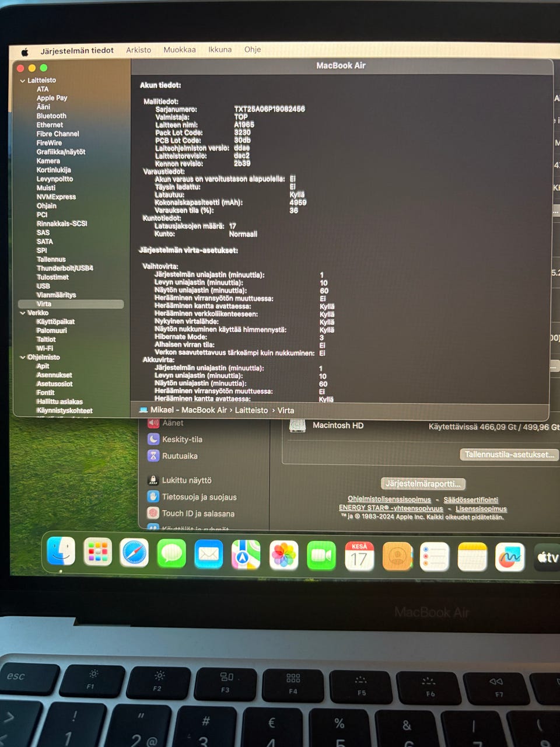
Task: Open Keskity-tila in System Settings sidebar
Action: (182, 439)
